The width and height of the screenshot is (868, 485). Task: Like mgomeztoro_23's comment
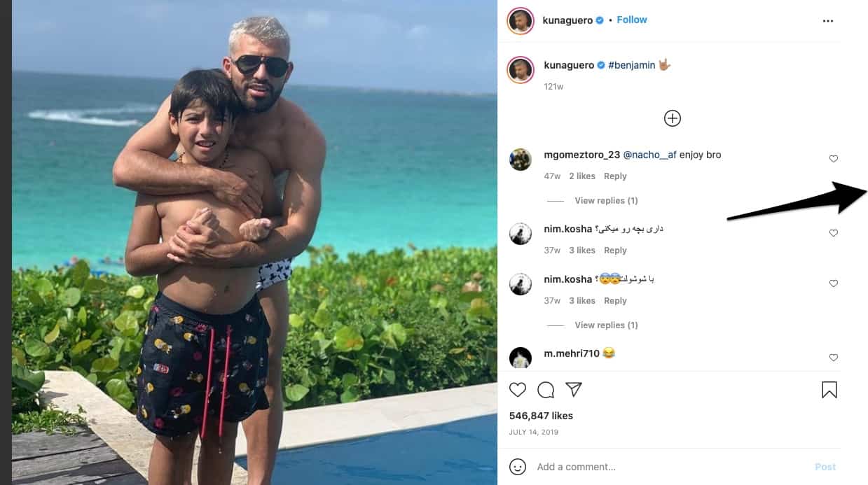click(834, 159)
